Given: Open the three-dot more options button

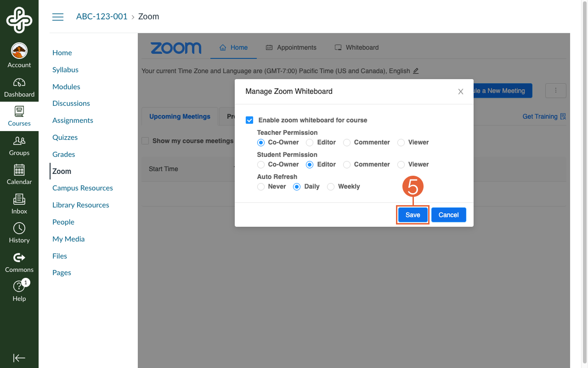Looking at the screenshot, I should [556, 91].
